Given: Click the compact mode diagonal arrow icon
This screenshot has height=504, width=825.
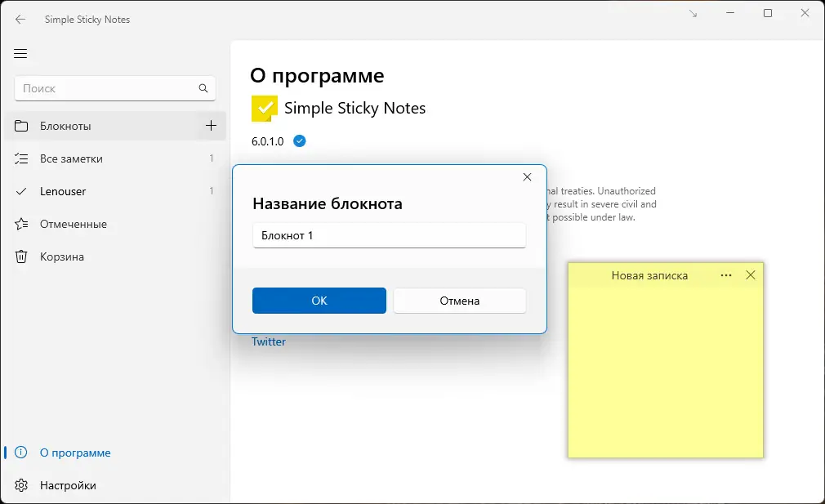Looking at the screenshot, I should coord(693,14).
